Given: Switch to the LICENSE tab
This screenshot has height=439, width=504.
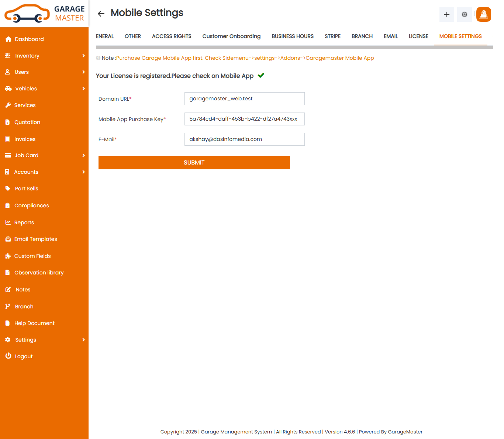Looking at the screenshot, I should 418,36.
